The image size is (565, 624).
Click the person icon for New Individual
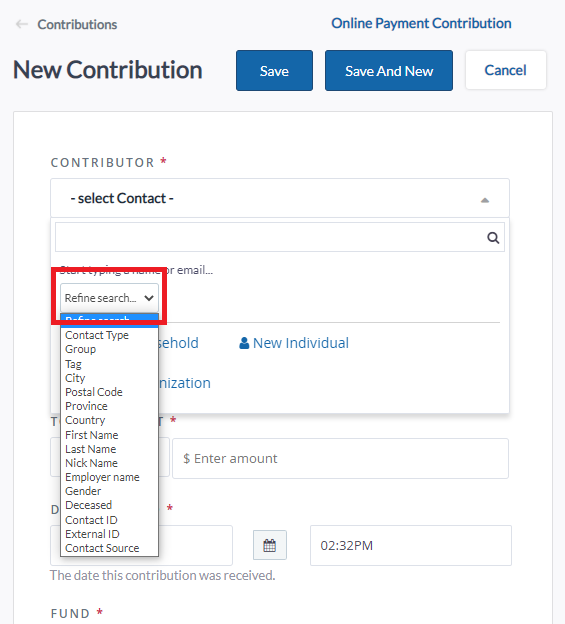244,343
